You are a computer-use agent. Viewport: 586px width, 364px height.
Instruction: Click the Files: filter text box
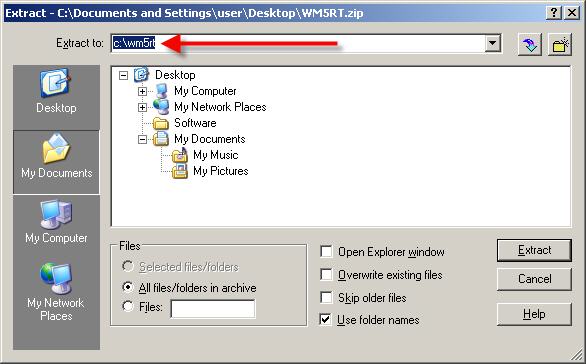click(213, 309)
